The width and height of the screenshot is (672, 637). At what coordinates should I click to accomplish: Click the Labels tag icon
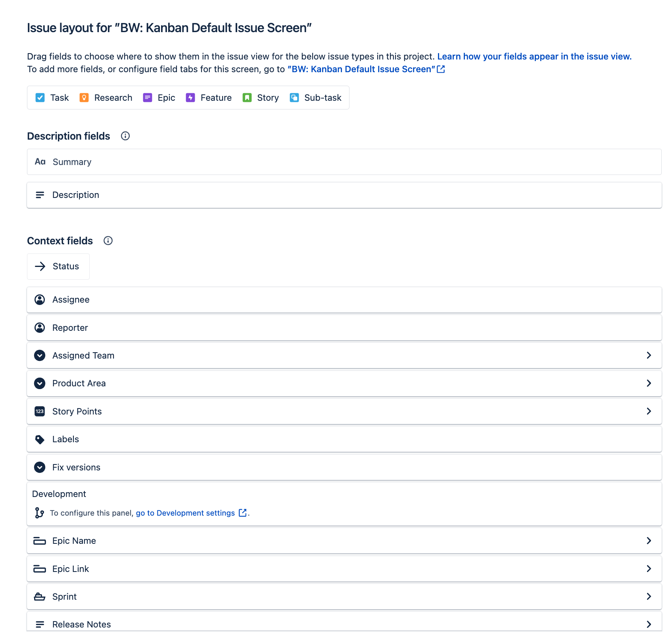tap(40, 439)
